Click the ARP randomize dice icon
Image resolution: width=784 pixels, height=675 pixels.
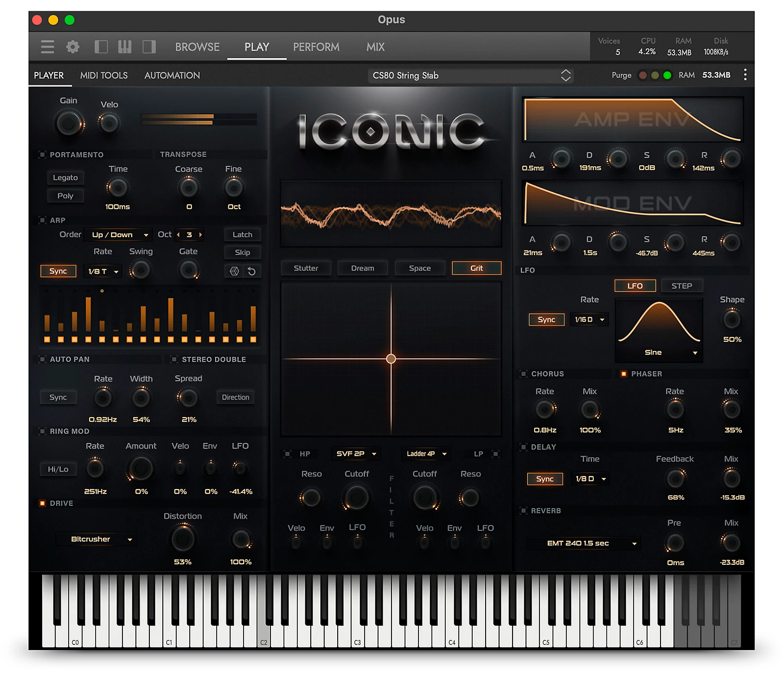[x=234, y=271]
